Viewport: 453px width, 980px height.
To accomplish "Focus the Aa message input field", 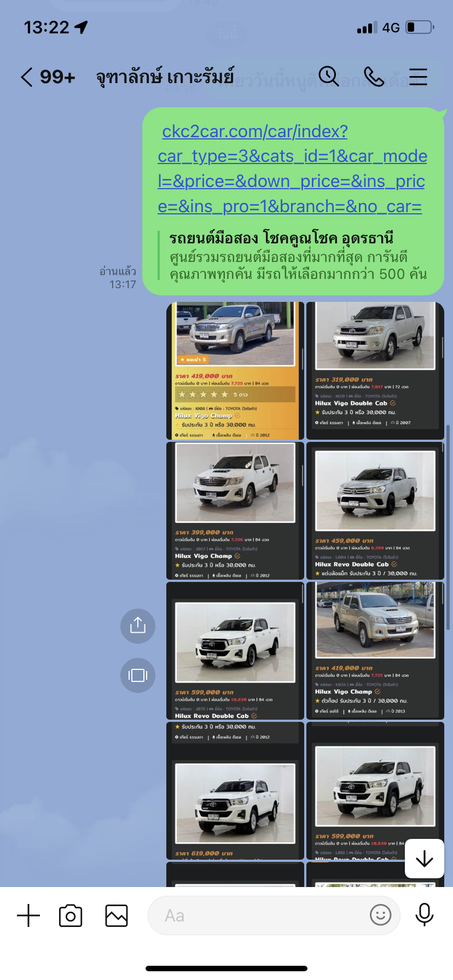I will tap(274, 915).
